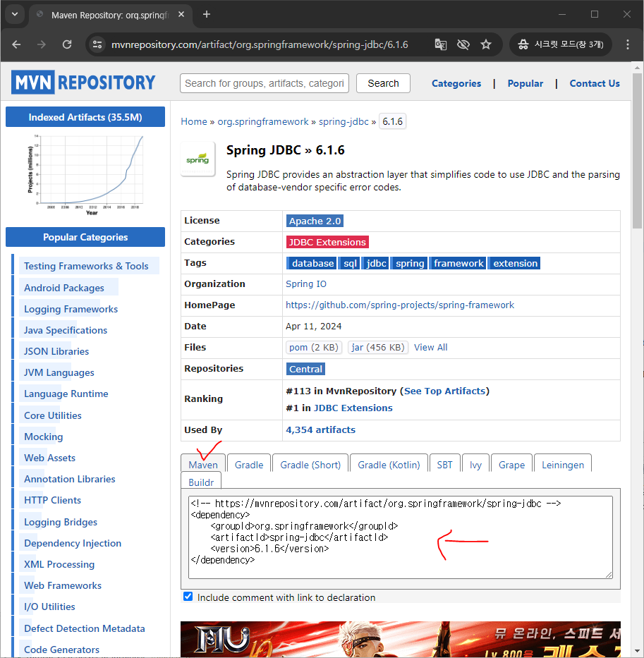Click the JDBC Extensions category badge
Viewport: 644px width, 658px height.
tap(327, 242)
